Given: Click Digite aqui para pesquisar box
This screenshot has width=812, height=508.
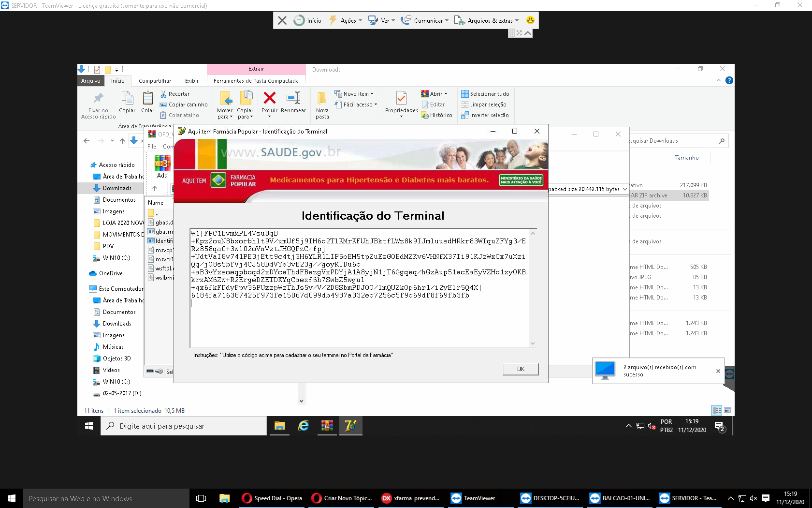Looking at the screenshot, I should [184, 426].
